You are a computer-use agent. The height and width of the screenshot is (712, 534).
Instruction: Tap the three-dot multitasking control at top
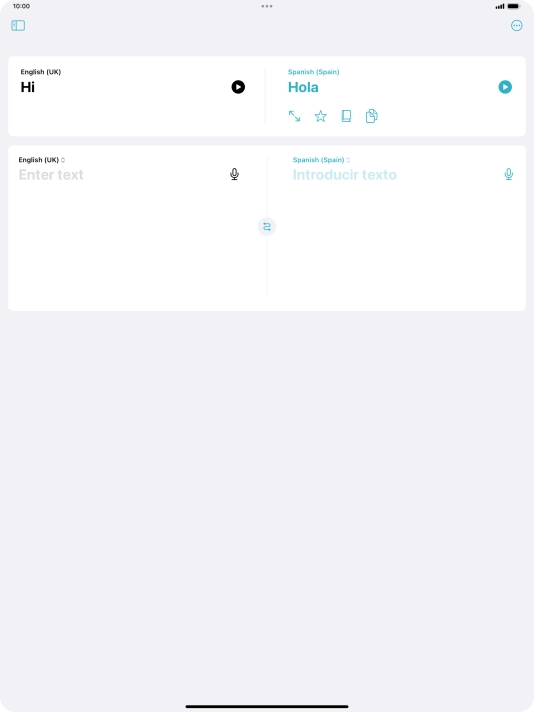[x=267, y=6]
